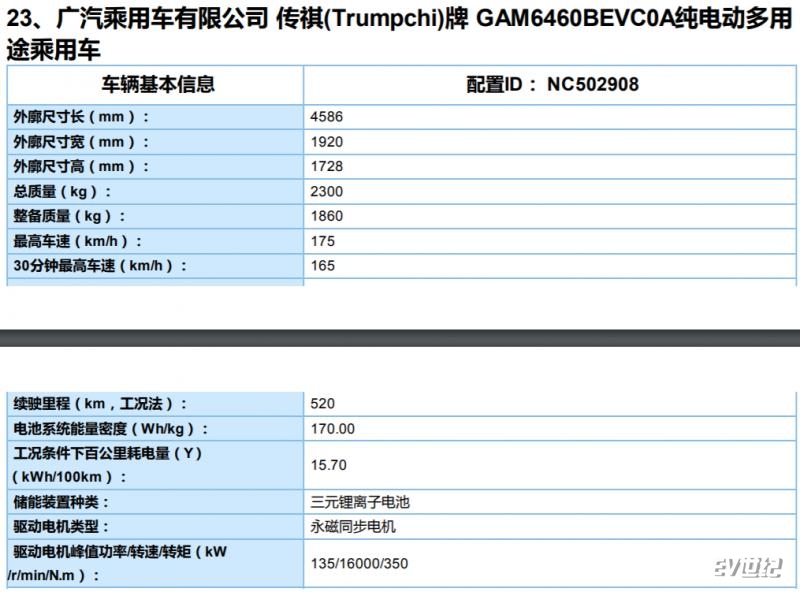
Task: Click the height value '1728'
Action: 327,166
